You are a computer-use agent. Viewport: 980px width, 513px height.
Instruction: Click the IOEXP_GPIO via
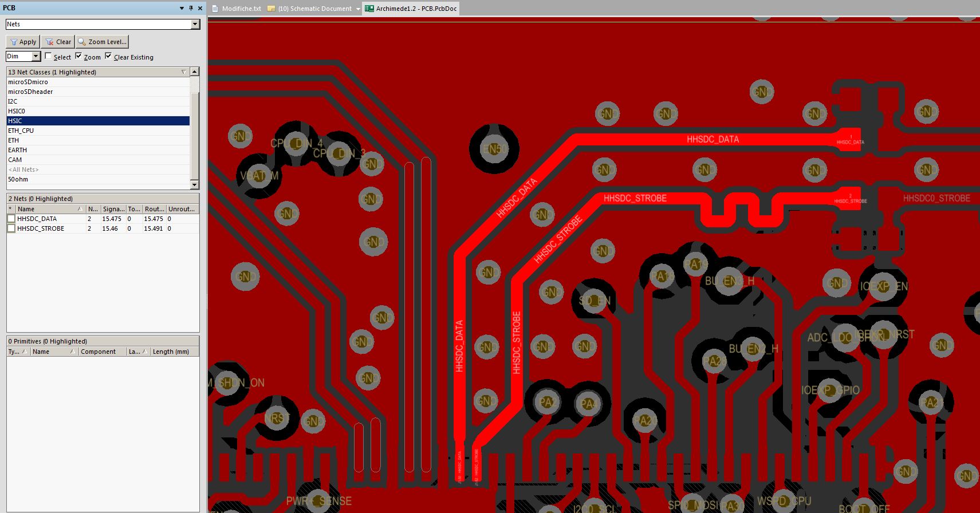click(830, 390)
